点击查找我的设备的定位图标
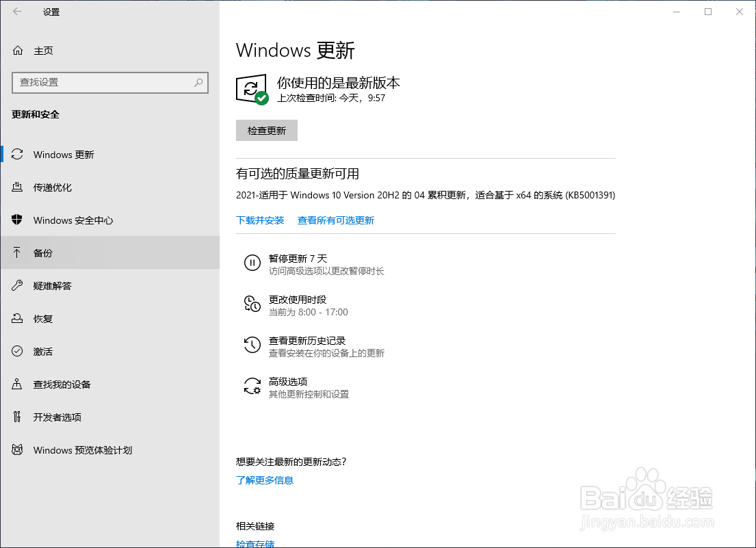Viewport: 756px width, 548px height. tap(17, 384)
